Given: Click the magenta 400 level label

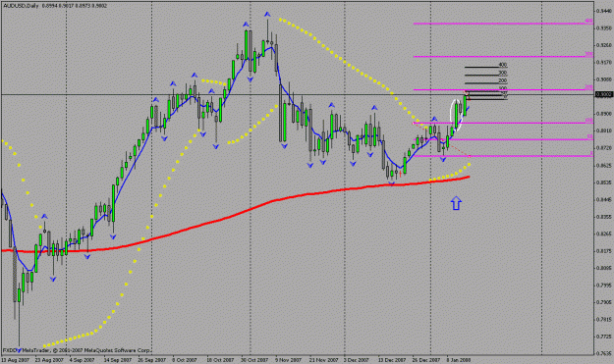Looking at the screenshot, I should tap(588, 21).
